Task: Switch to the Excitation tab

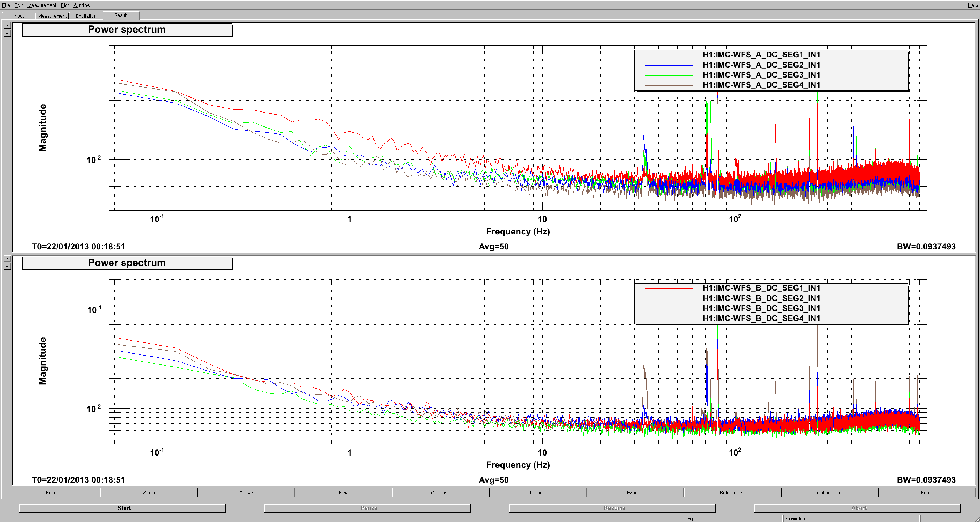Action: (86, 16)
